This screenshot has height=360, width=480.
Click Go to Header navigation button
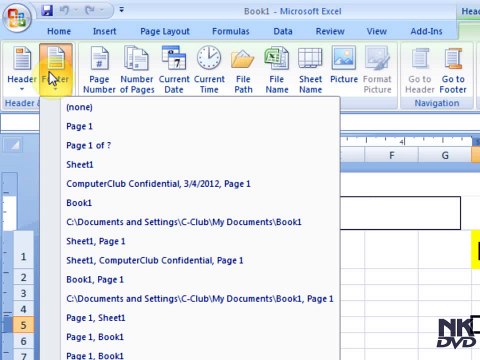pyautogui.click(x=420, y=70)
